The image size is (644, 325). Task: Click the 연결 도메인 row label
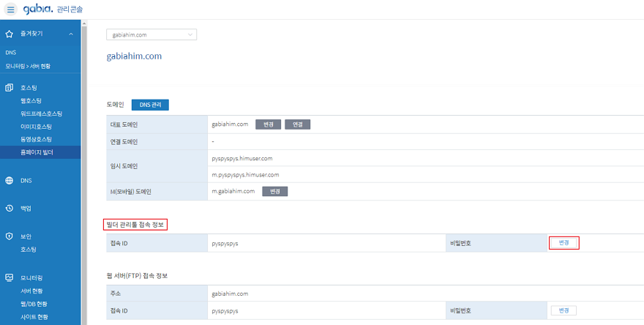click(124, 141)
